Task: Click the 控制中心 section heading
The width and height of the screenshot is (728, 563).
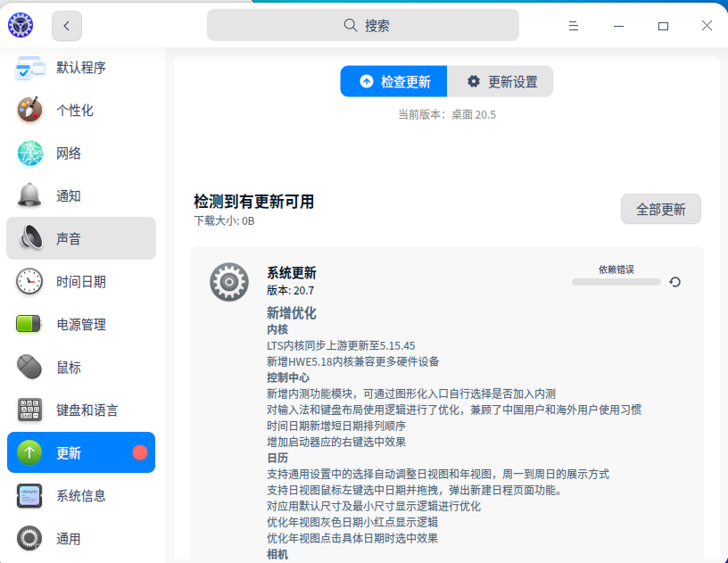Action: pos(288,377)
